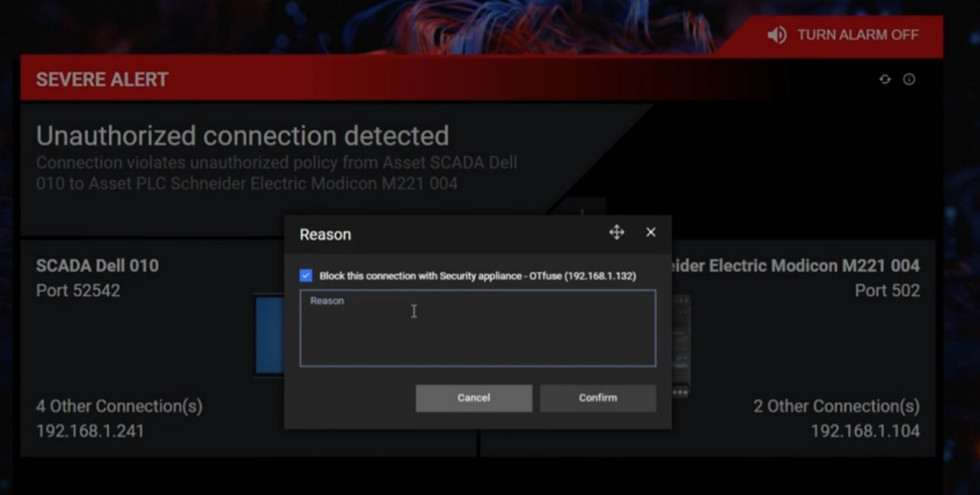980x495 pixels.
Task: Click the Reason dialog title
Action: tap(325, 234)
